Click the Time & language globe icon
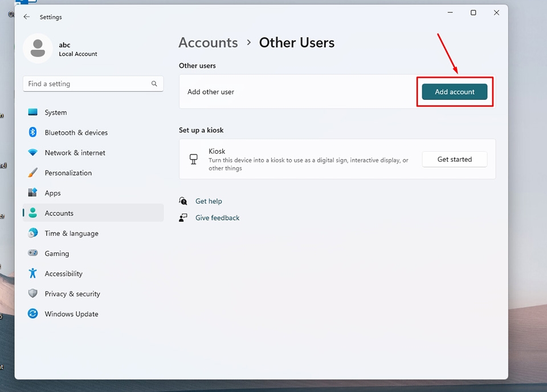The image size is (547, 392). (33, 233)
